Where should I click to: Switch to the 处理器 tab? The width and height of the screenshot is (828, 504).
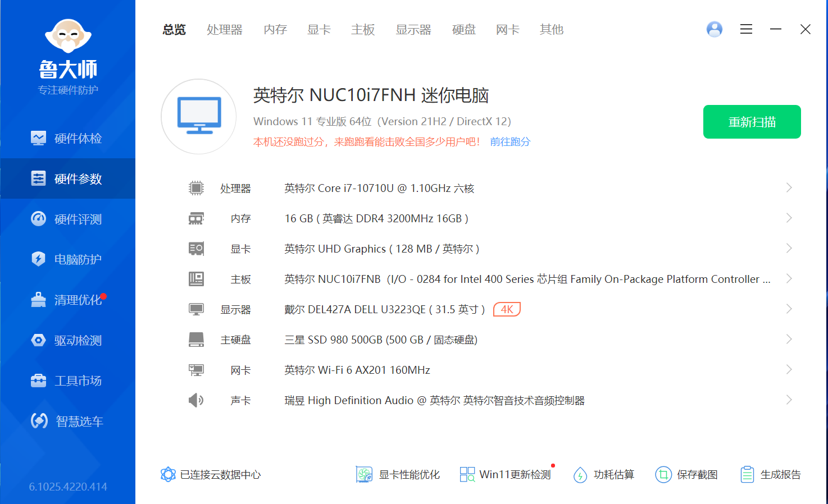pyautogui.click(x=225, y=30)
